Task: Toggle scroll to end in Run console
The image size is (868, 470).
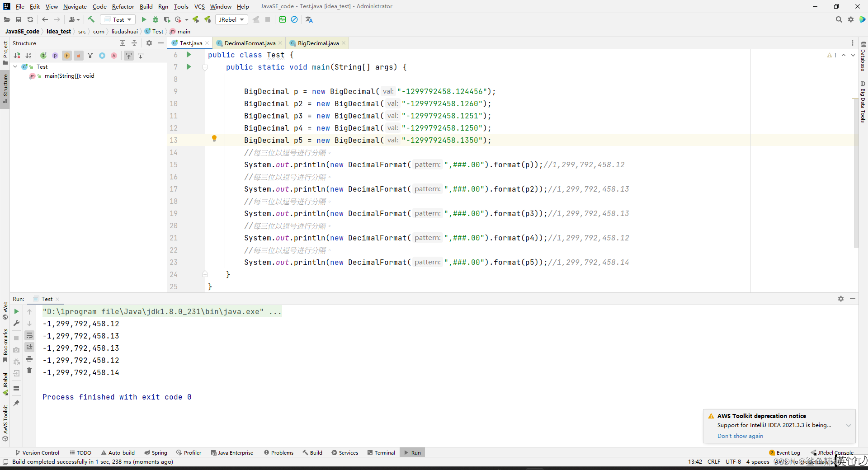Action: click(29, 347)
